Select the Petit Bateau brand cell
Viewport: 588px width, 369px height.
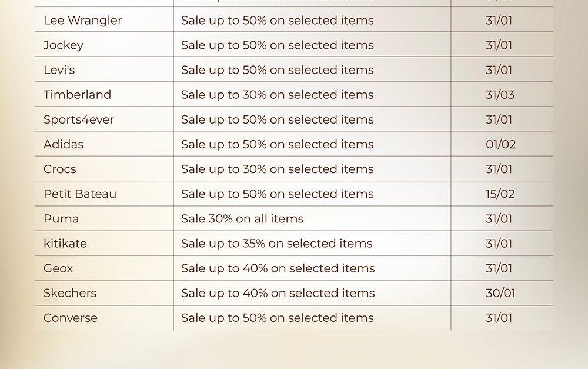80,194
